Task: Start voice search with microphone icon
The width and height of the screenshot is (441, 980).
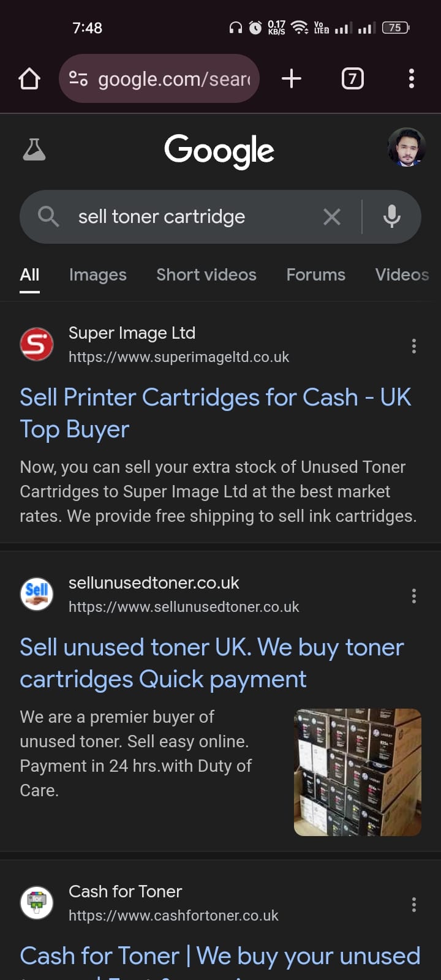Action: [x=392, y=216]
